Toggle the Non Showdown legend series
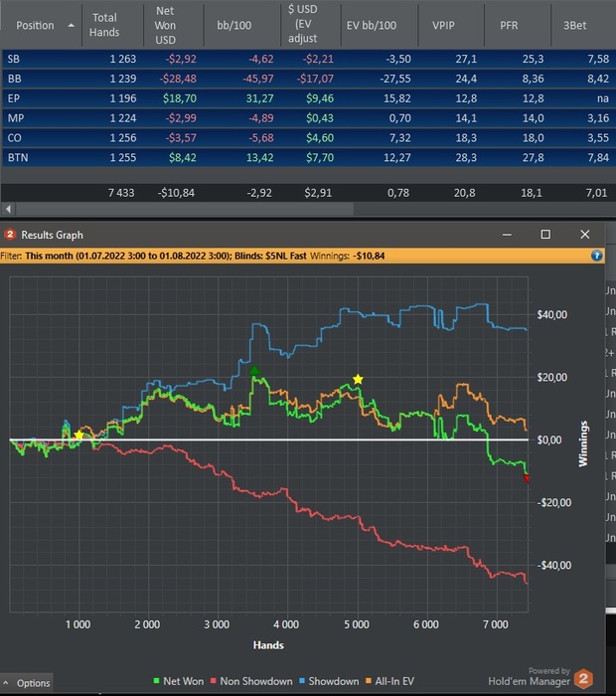Viewport: 616px width, 696px height. click(x=251, y=681)
